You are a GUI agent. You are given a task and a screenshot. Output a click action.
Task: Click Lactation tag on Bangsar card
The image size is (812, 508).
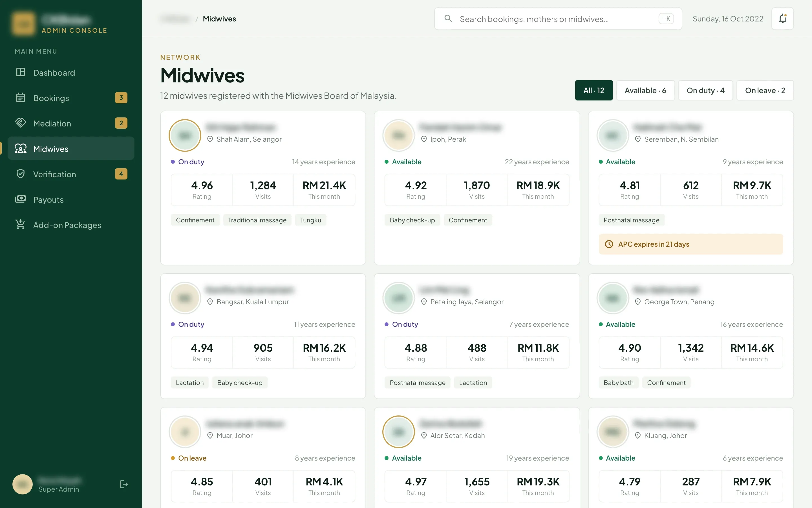tap(189, 383)
